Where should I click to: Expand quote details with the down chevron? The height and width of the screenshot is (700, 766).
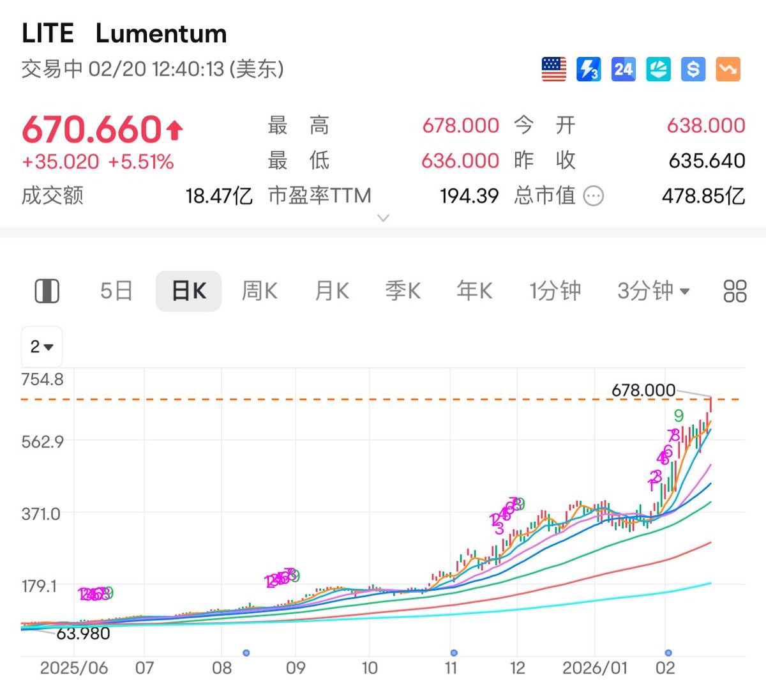383,218
